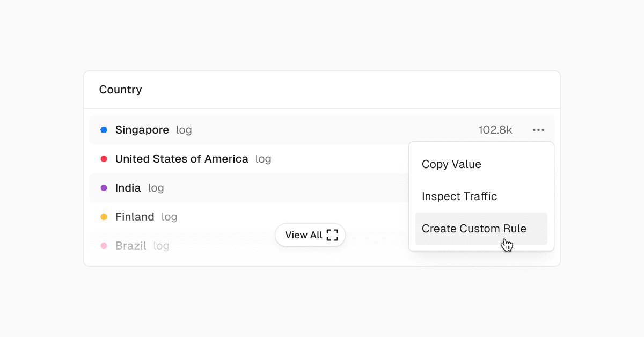The height and width of the screenshot is (337, 644).
Task: Select the Singapore country row
Action: click(142, 130)
